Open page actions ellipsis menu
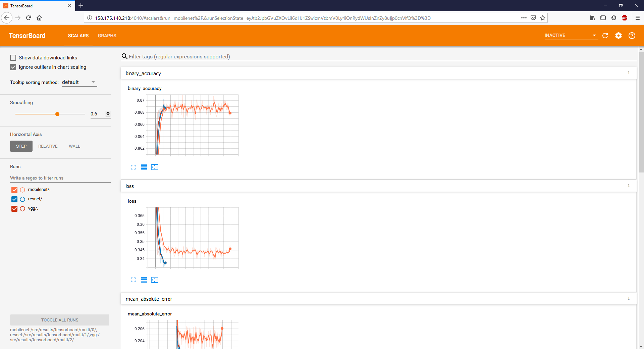Viewport: 644px width, 349px height. [x=524, y=18]
